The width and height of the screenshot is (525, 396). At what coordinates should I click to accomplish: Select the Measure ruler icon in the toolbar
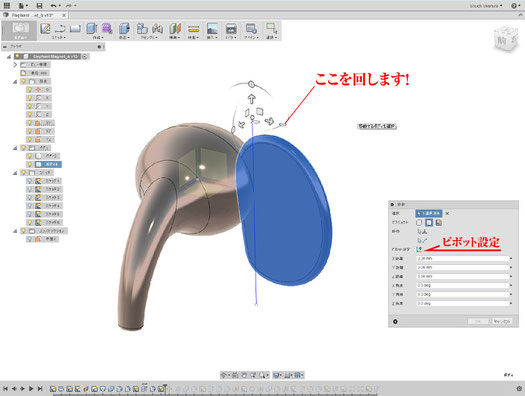coord(194,29)
